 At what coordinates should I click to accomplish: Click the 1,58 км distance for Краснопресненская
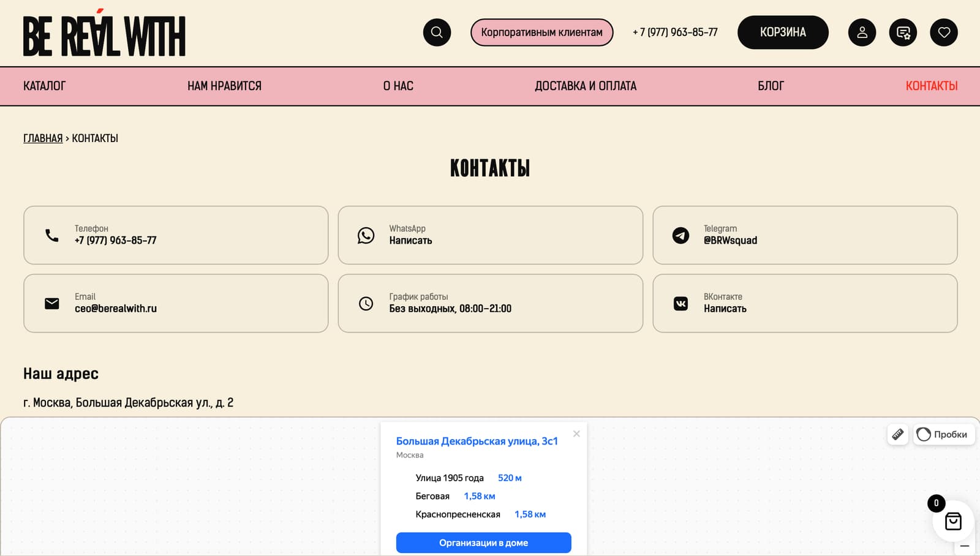[x=530, y=514]
